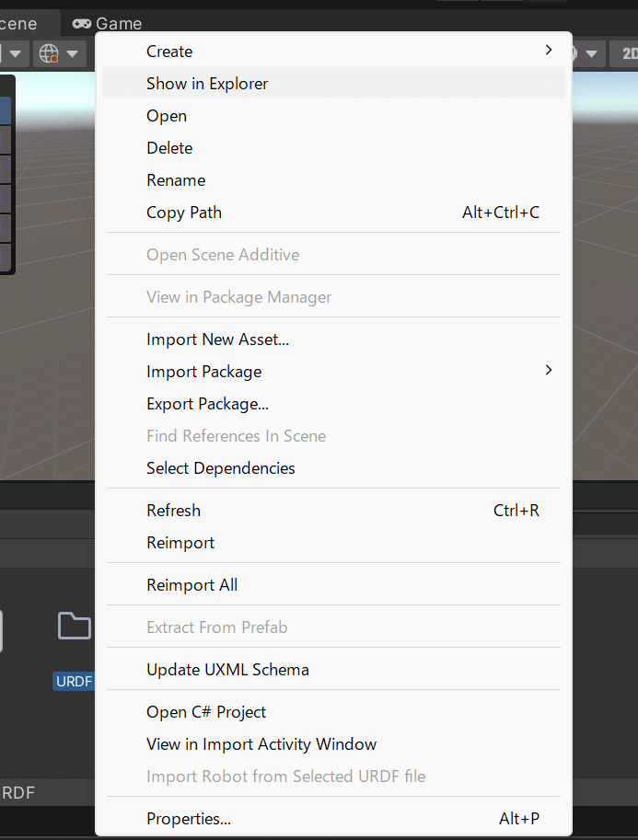The image size is (638, 840).
Task: Click Refresh menu item
Action: tap(333, 510)
